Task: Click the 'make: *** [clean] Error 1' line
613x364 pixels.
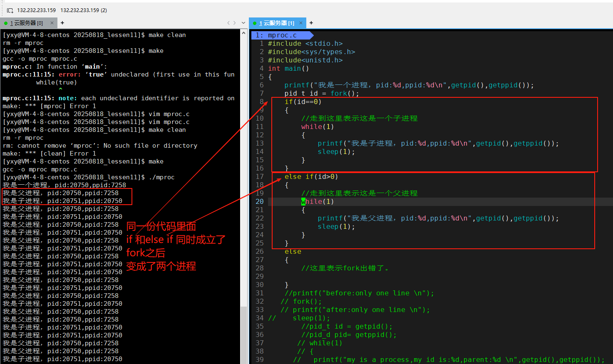Action: click(49, 154)
